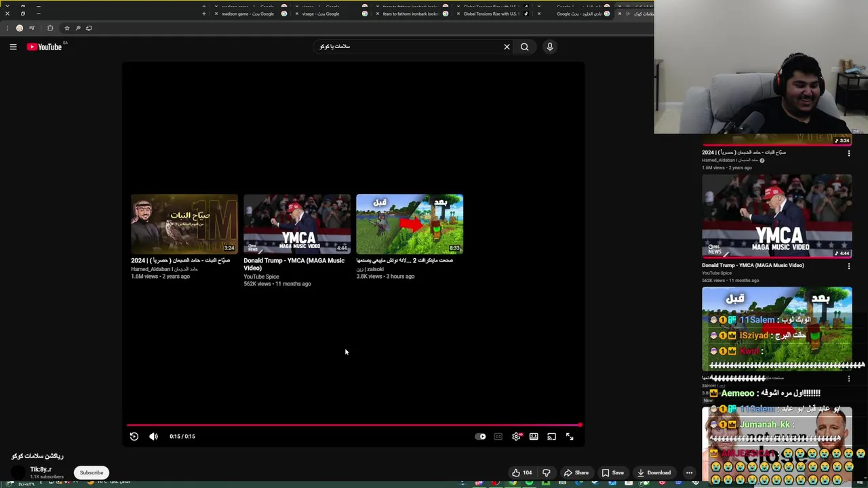The image size is (868, 488).
Task: Open sidebar Donald Trump - YMCA title
Action: (753, 265)
